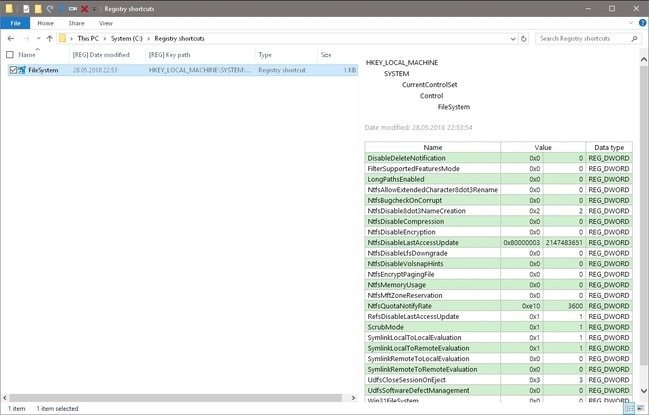Switch to large icons view in status bar
Image resolution: width=649 pixels, height=415 pixels.
pos(639,408)
